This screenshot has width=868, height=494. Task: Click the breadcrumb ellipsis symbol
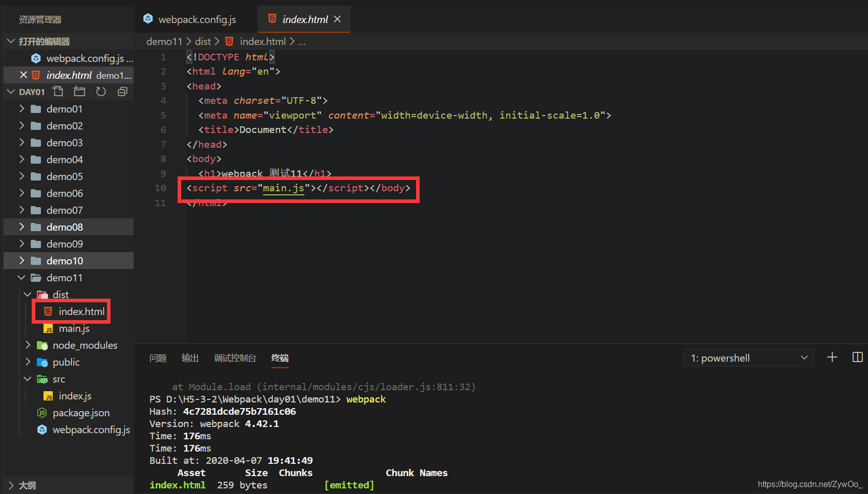pyautogui.click(x=302, y=42)
